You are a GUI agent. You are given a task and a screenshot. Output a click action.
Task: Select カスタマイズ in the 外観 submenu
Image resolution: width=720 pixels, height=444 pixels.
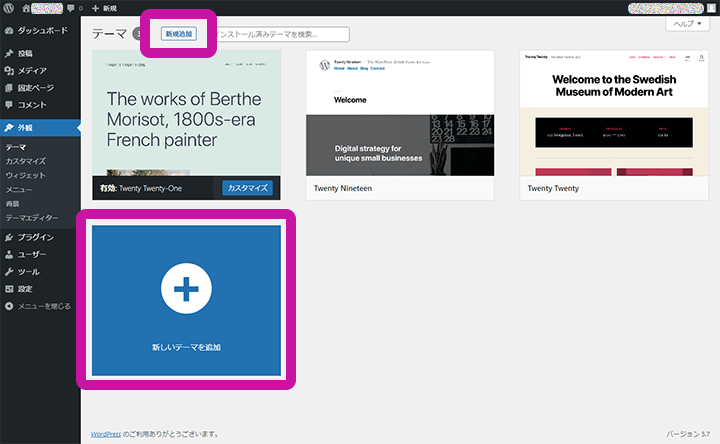coord(25,161)
